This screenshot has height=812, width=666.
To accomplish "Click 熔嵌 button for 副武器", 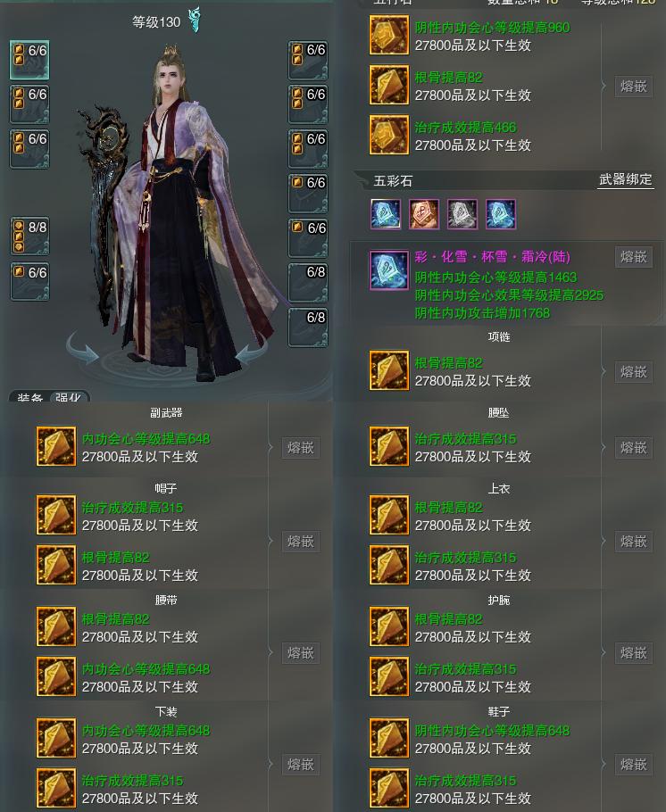I will pyautogui.click(x=301, y=447).
